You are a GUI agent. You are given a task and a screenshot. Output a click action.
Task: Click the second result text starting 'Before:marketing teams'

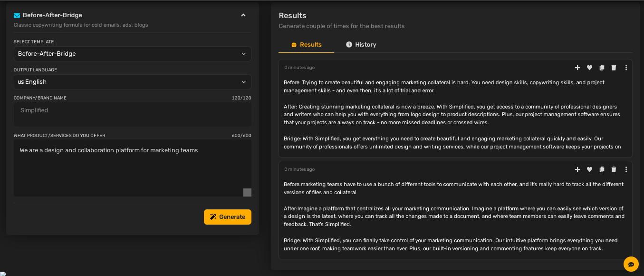(454, 217)
